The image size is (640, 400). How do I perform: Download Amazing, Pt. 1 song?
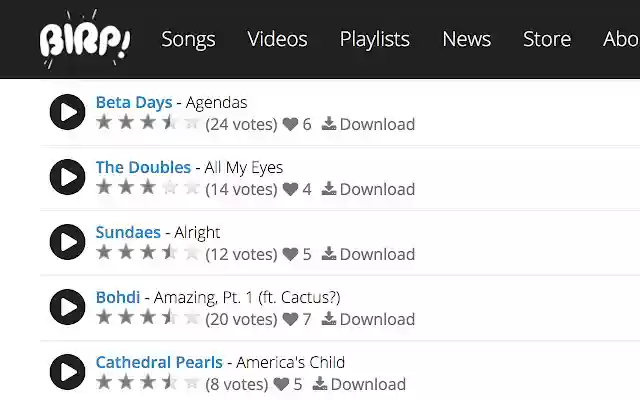(x=368, y=319)
